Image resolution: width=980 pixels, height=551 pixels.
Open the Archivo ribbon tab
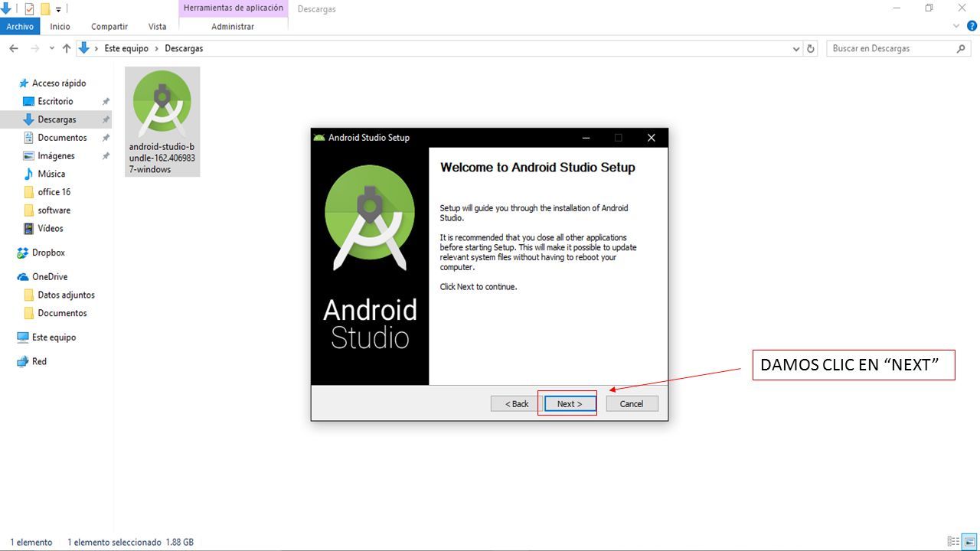(x=20, y=26)
